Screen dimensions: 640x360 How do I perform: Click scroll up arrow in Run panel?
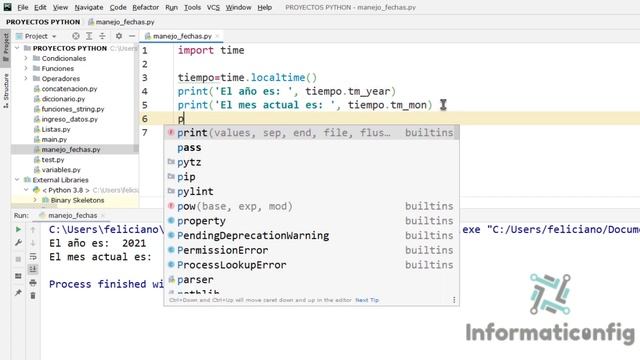click(33, 230)
